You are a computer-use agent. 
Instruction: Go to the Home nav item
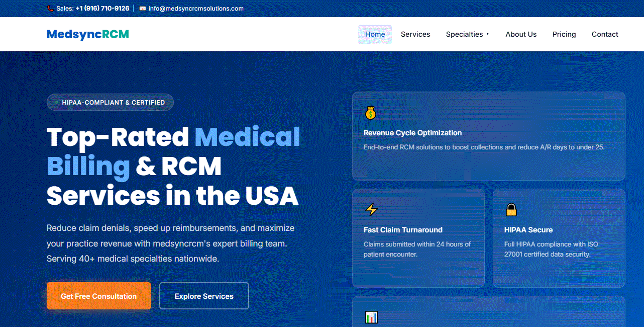[375, 34]
